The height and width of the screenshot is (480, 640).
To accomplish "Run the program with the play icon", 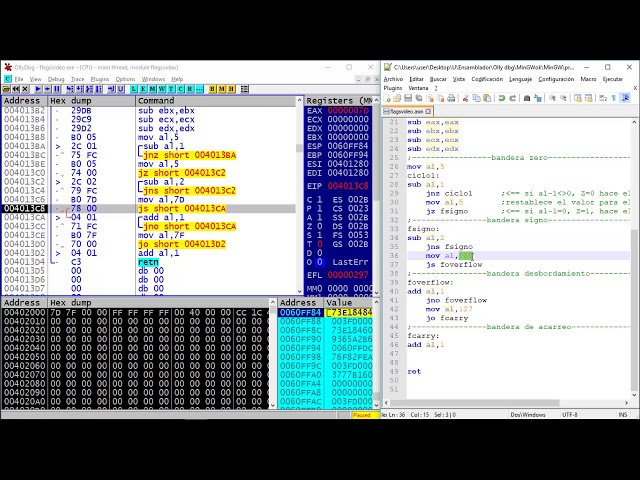I will click(38, 89).
